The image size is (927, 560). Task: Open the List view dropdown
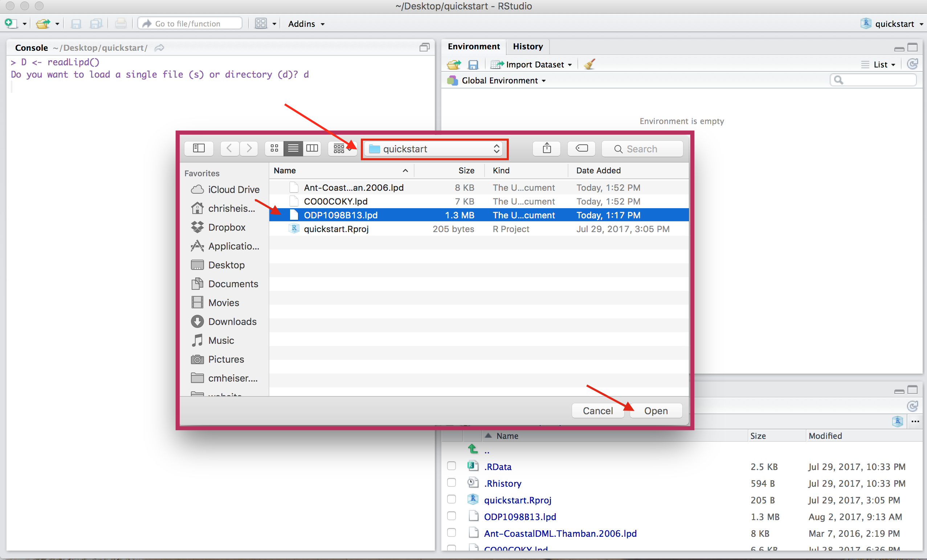[878, 65]
